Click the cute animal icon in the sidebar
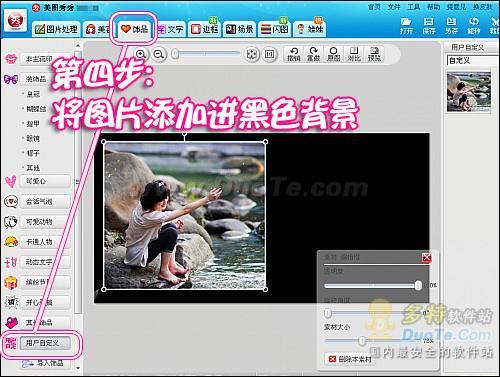 click(x=11, y=222)
